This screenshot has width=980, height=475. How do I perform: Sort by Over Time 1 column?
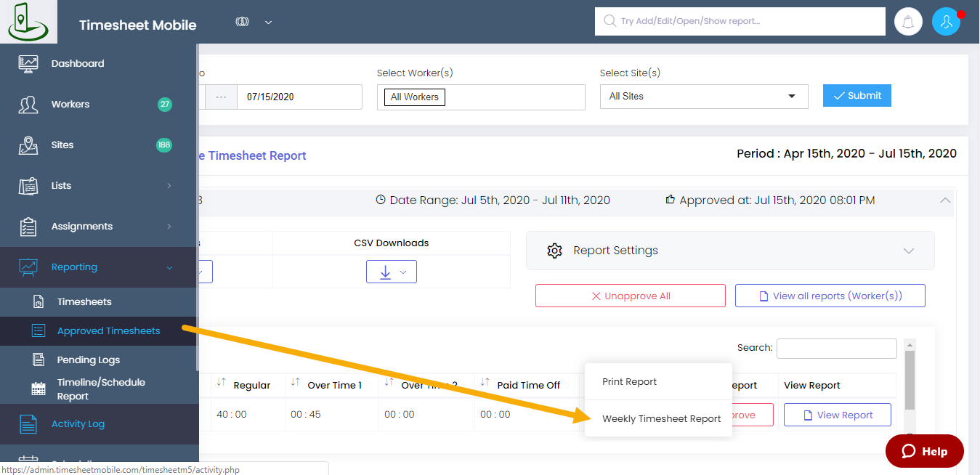295,383
